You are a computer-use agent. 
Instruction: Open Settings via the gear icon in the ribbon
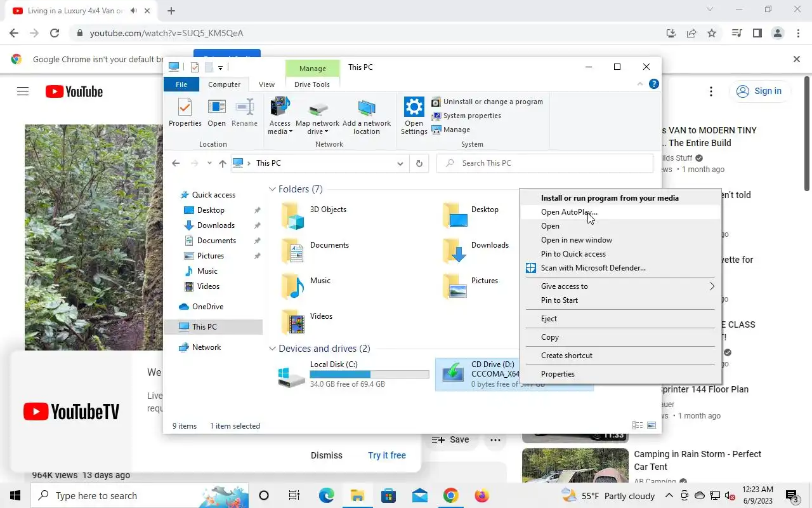coord(414,117)
